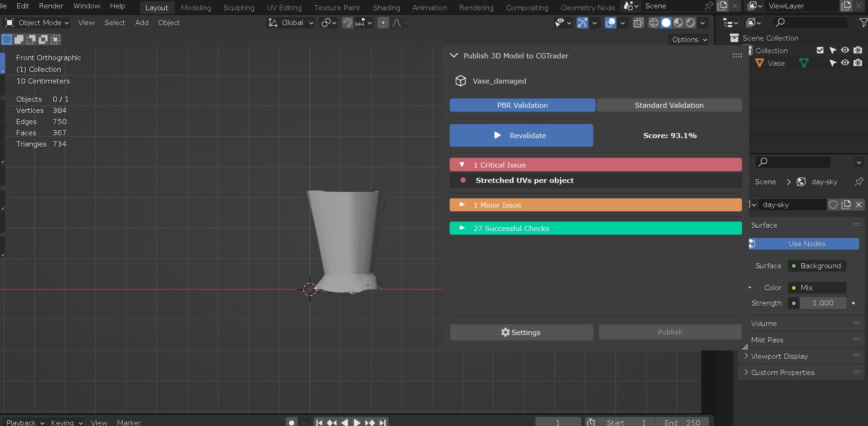Jump to timeline end frame
This screenshot has width=868, height=426.
[x=383, y=422]
